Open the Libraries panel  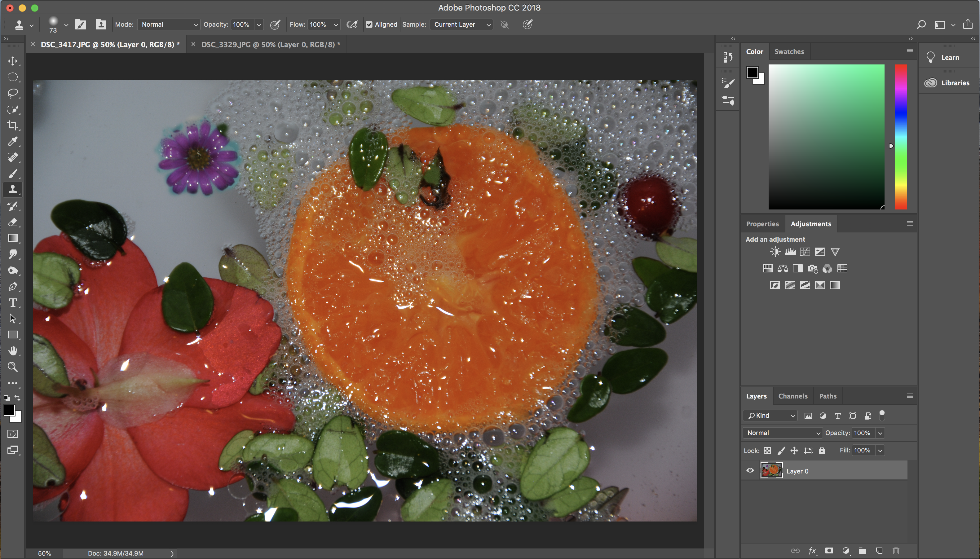(954, 83)
